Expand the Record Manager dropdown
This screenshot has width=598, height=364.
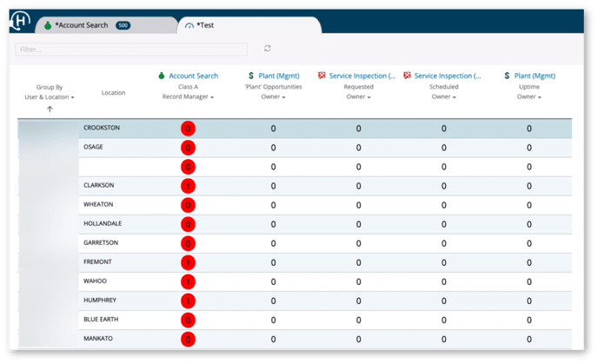[x=189, y=97]
